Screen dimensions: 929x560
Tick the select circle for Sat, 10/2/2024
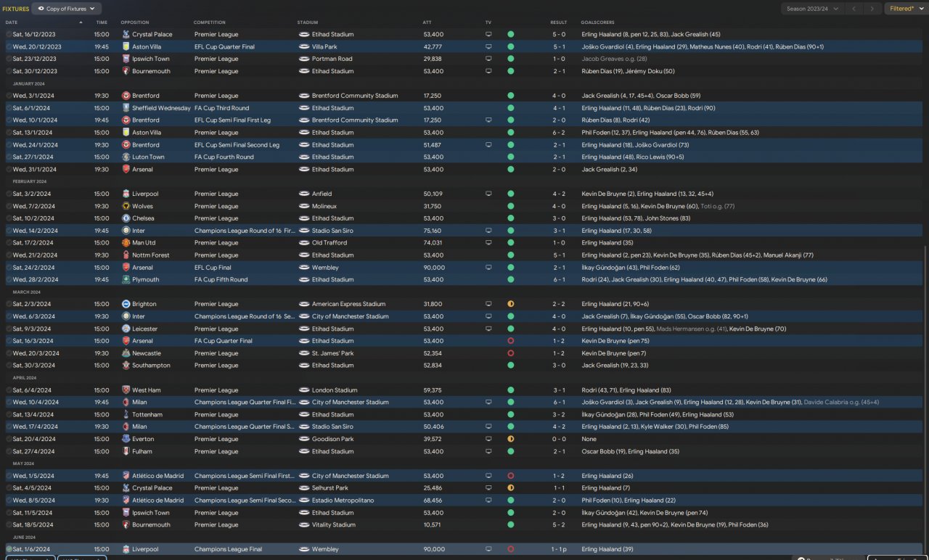click(9, 218)
